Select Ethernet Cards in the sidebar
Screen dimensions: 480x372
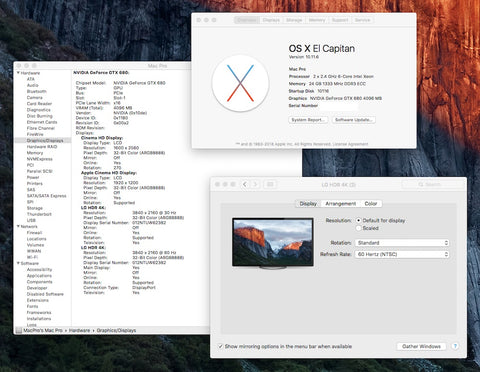pos(42,122)
